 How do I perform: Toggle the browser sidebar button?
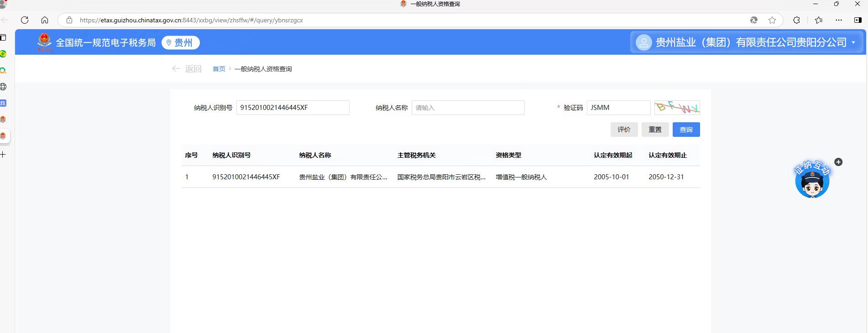pyautogui.click(x=858, y=20)
